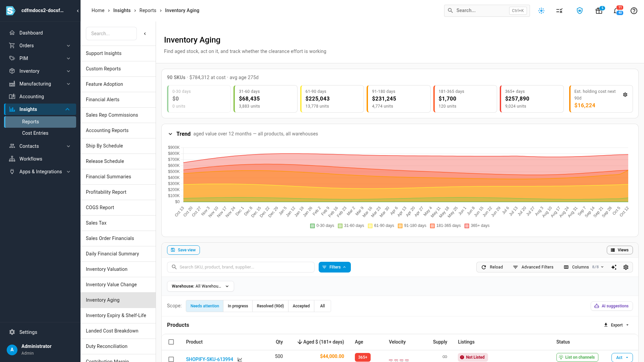Viewport: 644px width, 362px height.
Task: Focus the global Search field in header
Action: (x=487, y=11)
